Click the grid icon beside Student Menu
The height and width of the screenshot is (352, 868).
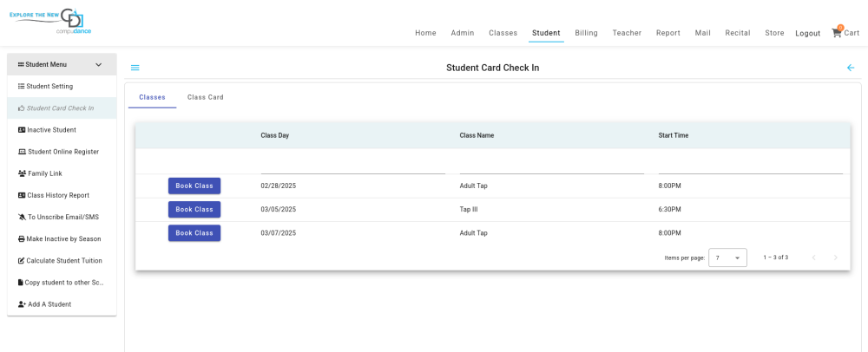(21, 65)
